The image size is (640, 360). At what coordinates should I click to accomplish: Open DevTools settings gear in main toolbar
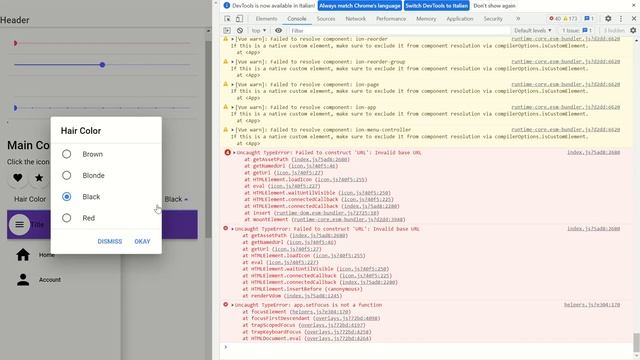coord(608,19)
